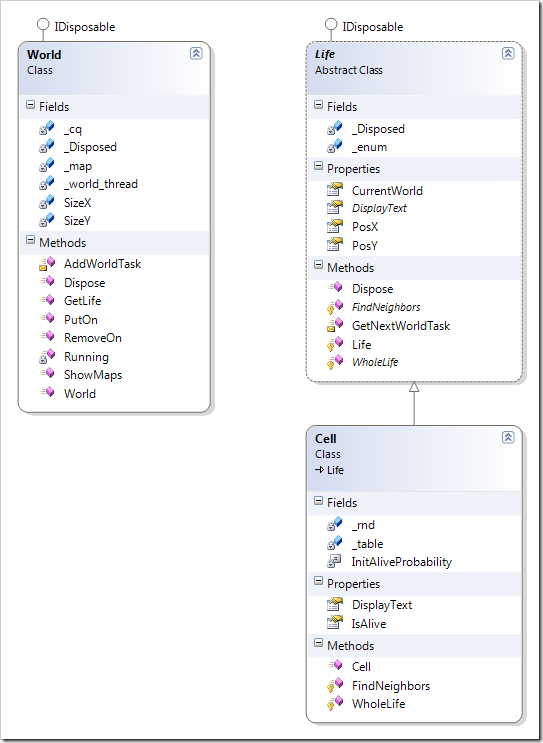543x743 pixels.
Task: Select the Cell class title
Action: click(326, 439)
